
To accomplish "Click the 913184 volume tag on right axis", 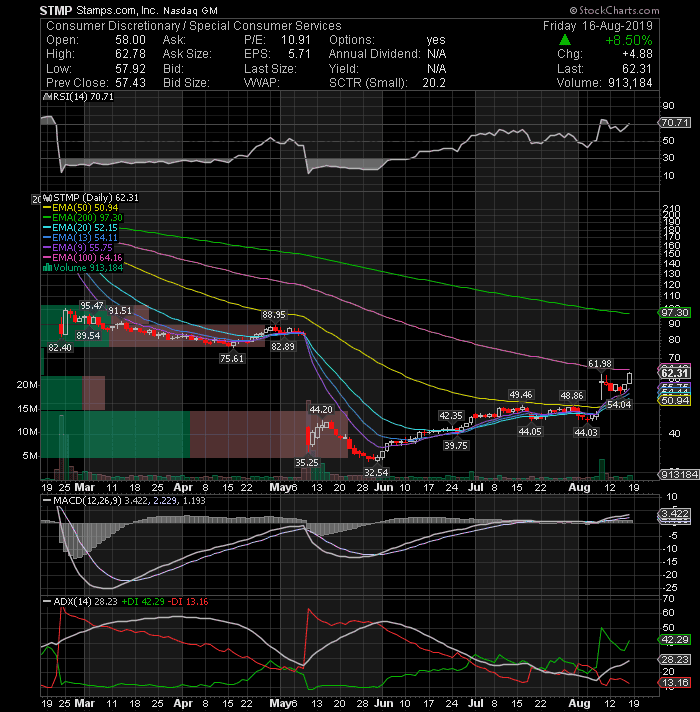I will click(678, 475).
